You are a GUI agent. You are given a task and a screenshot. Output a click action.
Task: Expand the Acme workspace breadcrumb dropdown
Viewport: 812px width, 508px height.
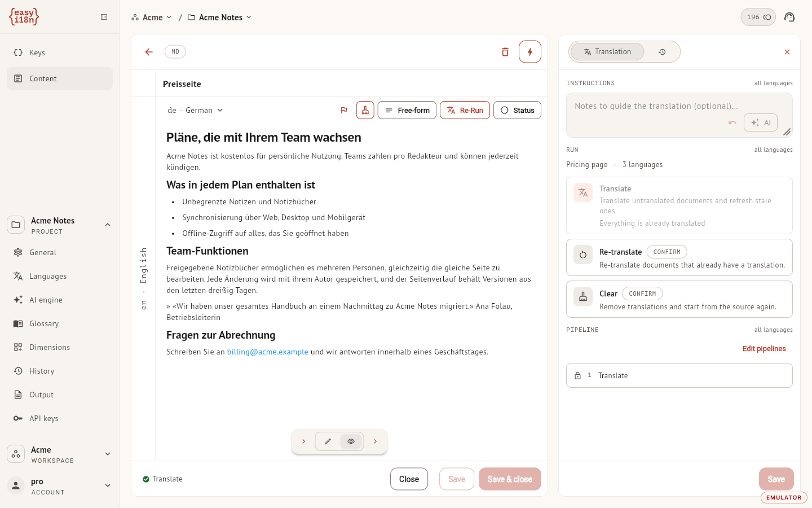tap(152, 17)
